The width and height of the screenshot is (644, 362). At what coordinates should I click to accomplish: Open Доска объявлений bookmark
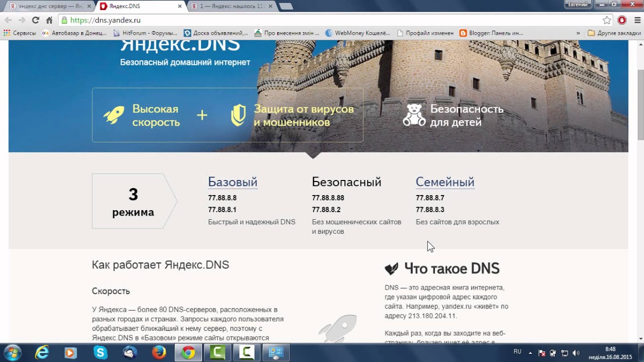point(215,33)
